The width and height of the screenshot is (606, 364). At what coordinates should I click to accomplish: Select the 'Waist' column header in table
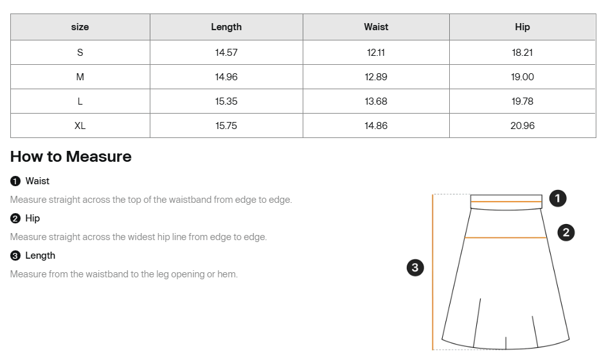pyautogui.click(x=376, y=27)
